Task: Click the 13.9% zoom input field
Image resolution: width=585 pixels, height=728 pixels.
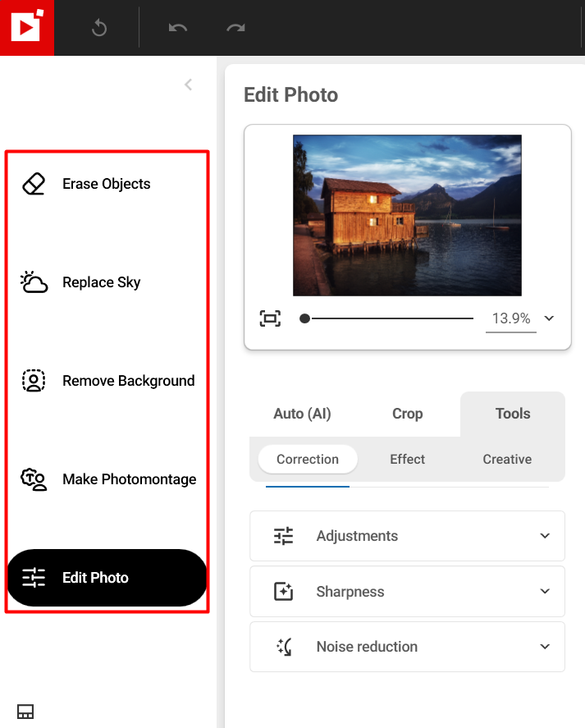Action: (x=510, y=318)
